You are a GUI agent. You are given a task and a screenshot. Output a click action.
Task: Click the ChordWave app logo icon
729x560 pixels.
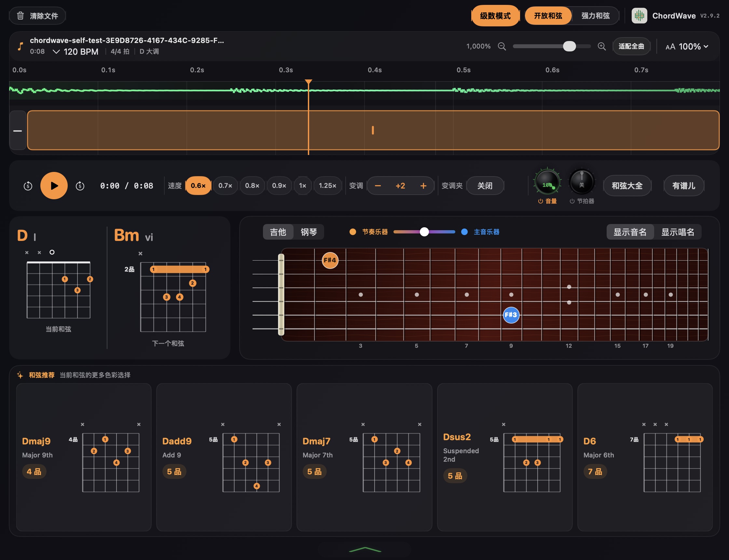pos(639,16)
